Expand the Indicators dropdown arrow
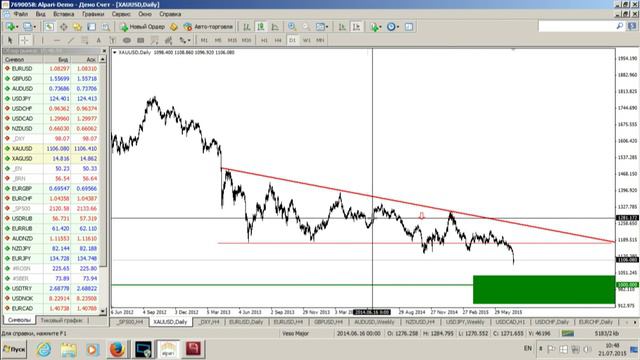Viewport: 640px width, 360px height. pyautogui.click(x=381, y=27)
